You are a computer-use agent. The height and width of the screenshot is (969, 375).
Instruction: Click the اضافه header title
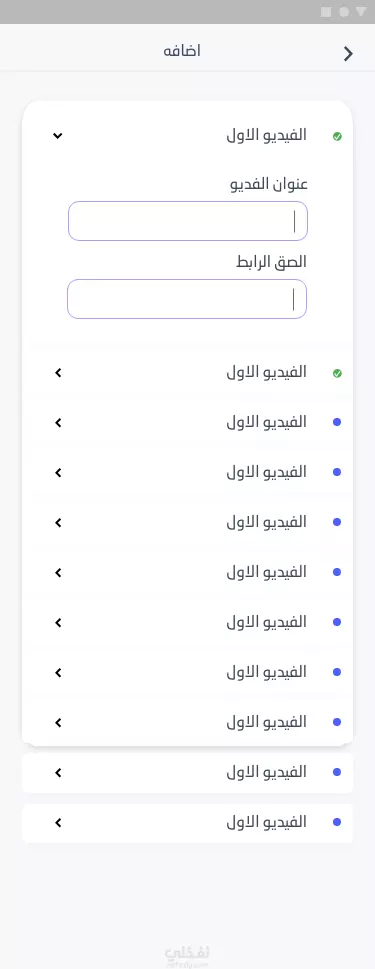pyautogui.click(x=182, y=51)
